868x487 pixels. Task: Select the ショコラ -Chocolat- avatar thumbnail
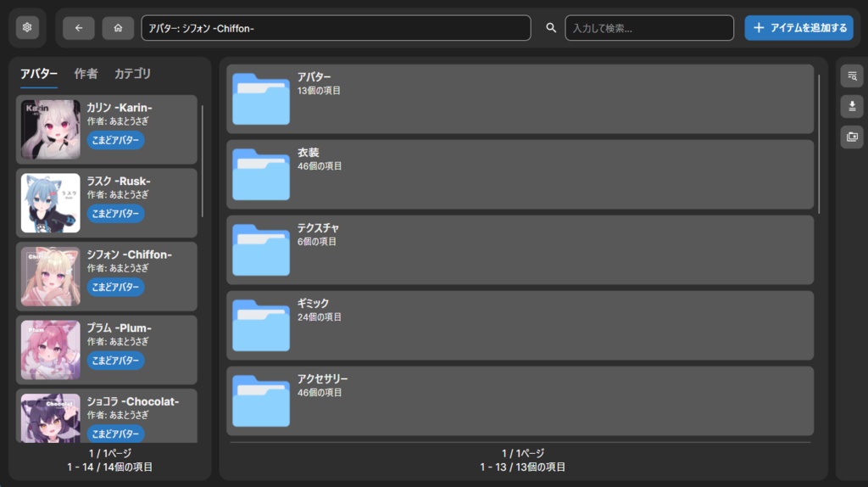coord(50,418)
